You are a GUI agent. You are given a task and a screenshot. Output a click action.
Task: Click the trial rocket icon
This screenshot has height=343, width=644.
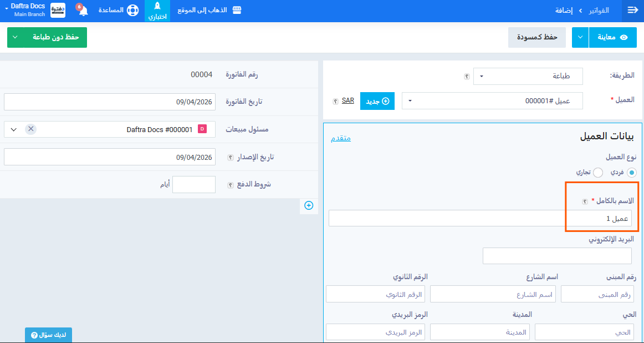pos(157,7)
